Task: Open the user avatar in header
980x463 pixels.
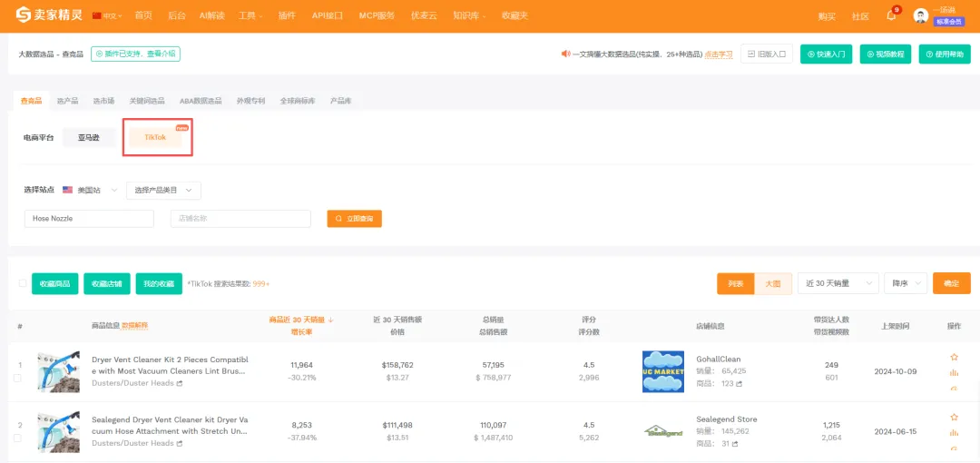Action: [920, 15]
